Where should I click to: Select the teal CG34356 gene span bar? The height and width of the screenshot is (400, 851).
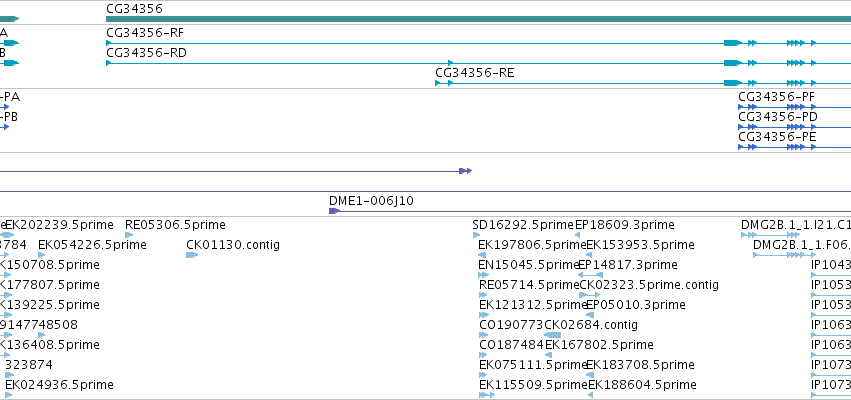point(478,19)
